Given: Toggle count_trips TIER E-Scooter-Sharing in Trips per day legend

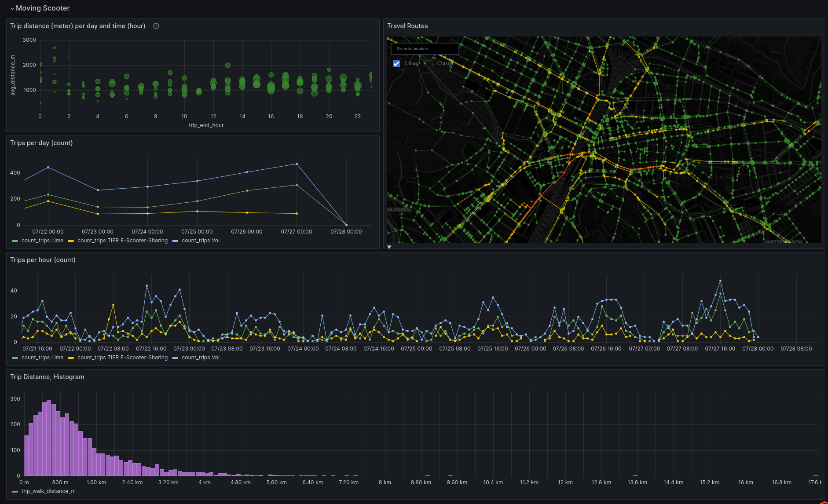Looking at the screenshot, I should [122, 241].
